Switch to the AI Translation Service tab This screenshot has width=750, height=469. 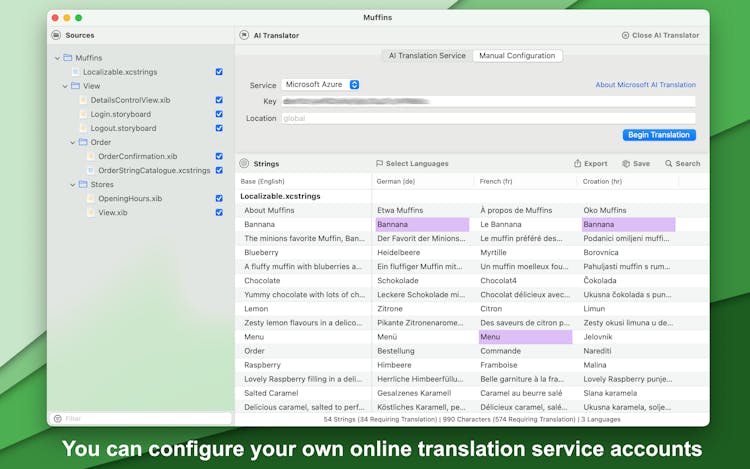[427, 55]
